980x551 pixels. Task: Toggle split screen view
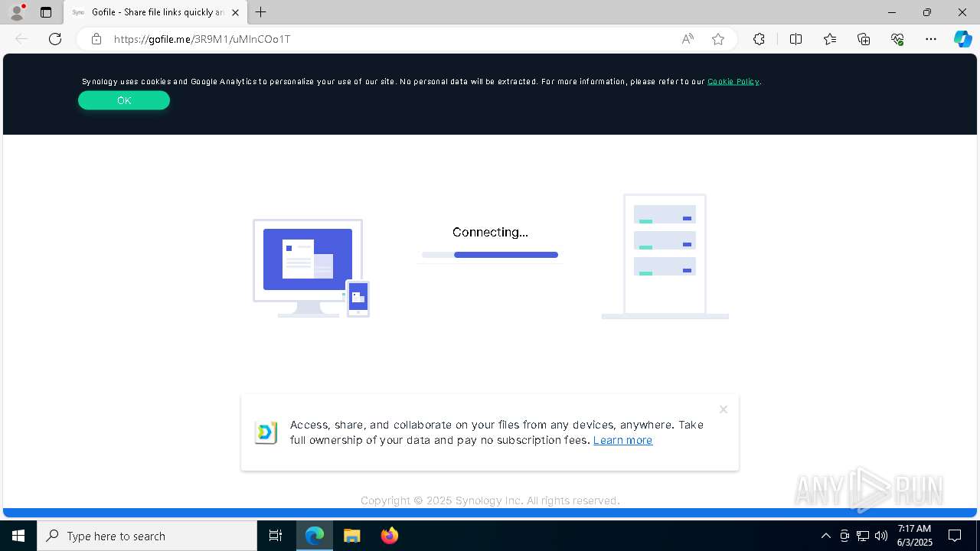click(795, 39)
